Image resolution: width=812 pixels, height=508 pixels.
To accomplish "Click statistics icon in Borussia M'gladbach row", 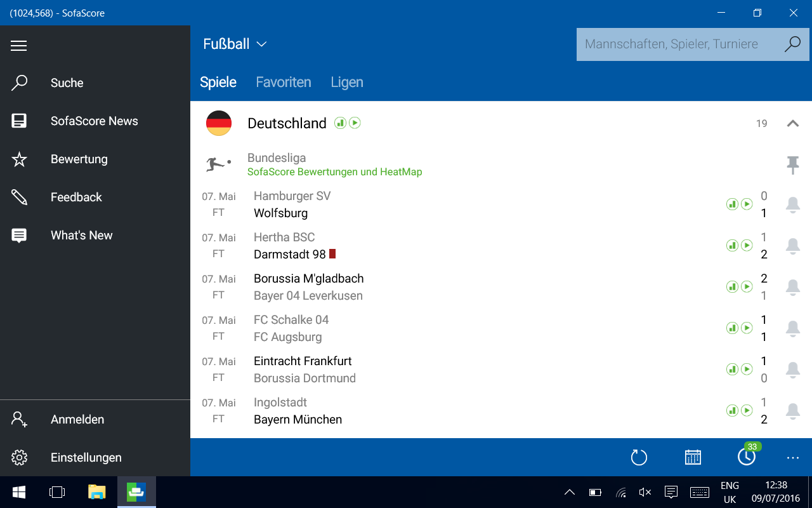I will coord(732,286).
